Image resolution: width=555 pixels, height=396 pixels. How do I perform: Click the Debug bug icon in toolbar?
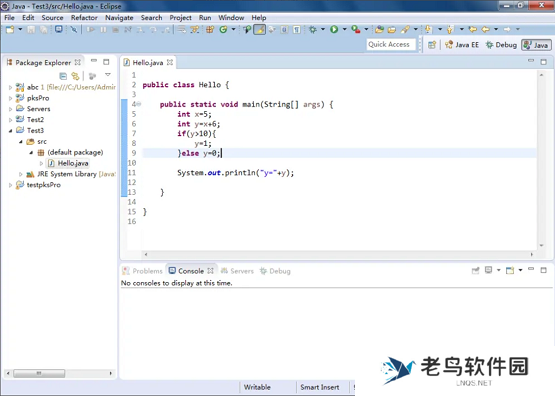[x=313, y=29]
